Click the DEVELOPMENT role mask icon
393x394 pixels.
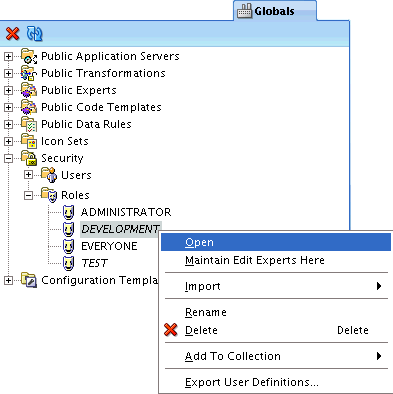[68, 229]
